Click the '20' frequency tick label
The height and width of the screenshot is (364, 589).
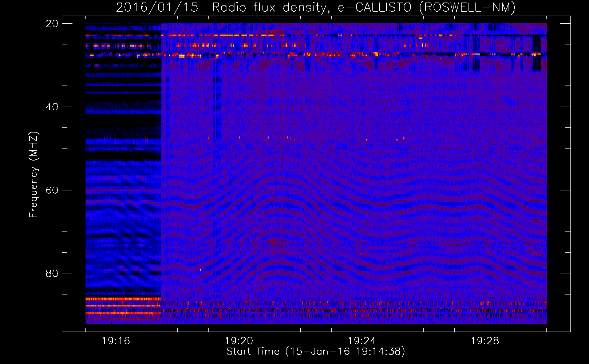pyautogui.click(x=52, y=24)
